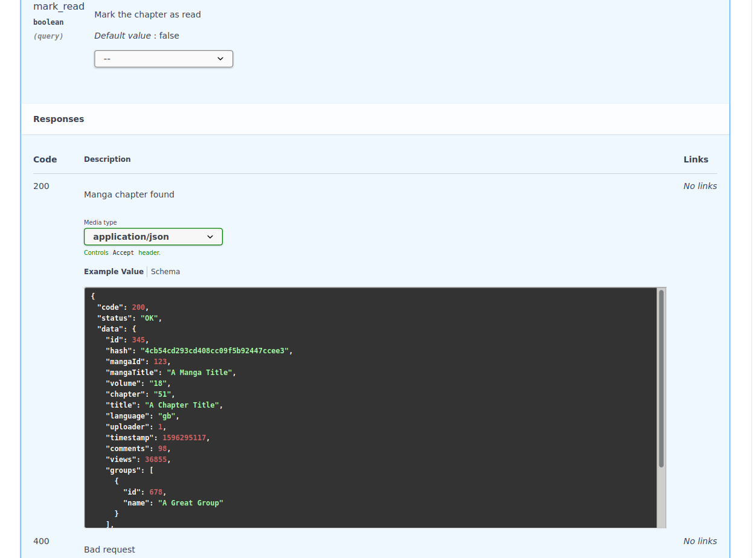The width and height of the screenshot is (756, 558).
Task: Click the hash value in the JSON example
Action: [x=214, y=351]
